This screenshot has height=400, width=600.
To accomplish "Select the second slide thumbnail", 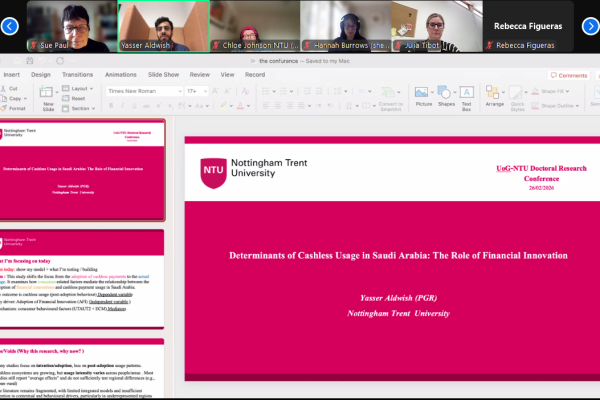I will pyautogui.click(x=82, y=279).
